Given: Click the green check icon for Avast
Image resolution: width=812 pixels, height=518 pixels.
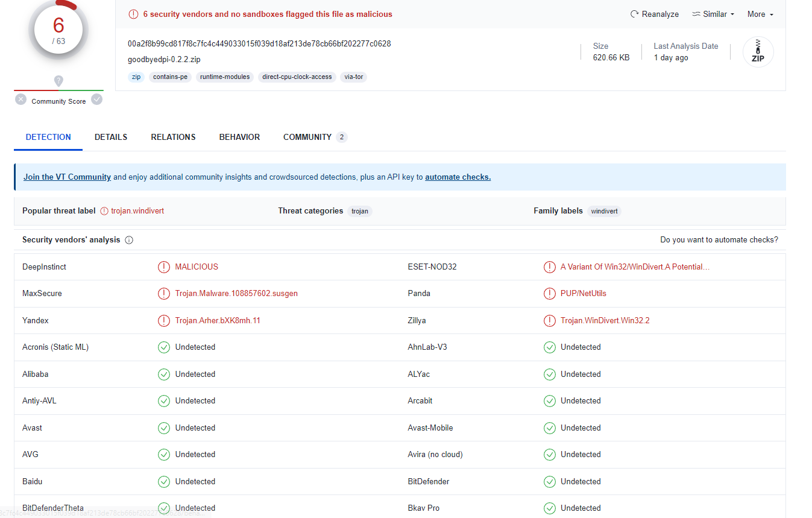Looking at the screenshot, I should [x=163, y=428].
